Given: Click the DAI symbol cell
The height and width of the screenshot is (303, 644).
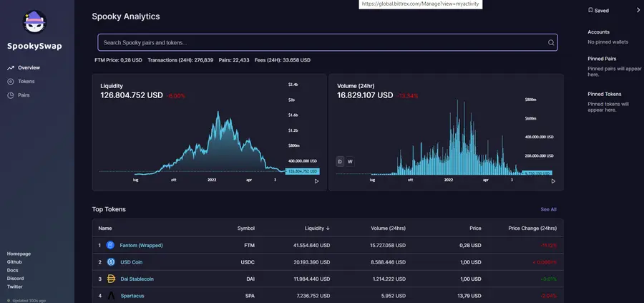Looking at the screenshot, I should pos(250,279).
